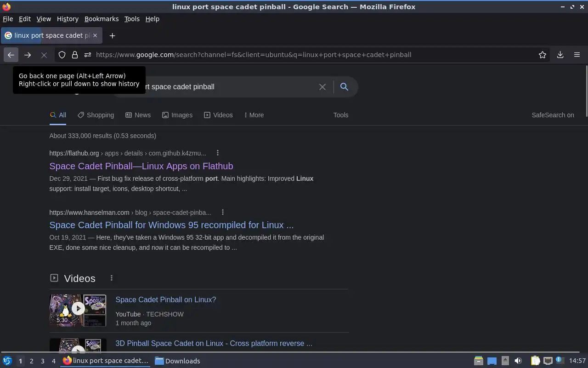Screen dimensions: 588x368
Task: Open SafeSearch on settings
Action: [553, 115]
